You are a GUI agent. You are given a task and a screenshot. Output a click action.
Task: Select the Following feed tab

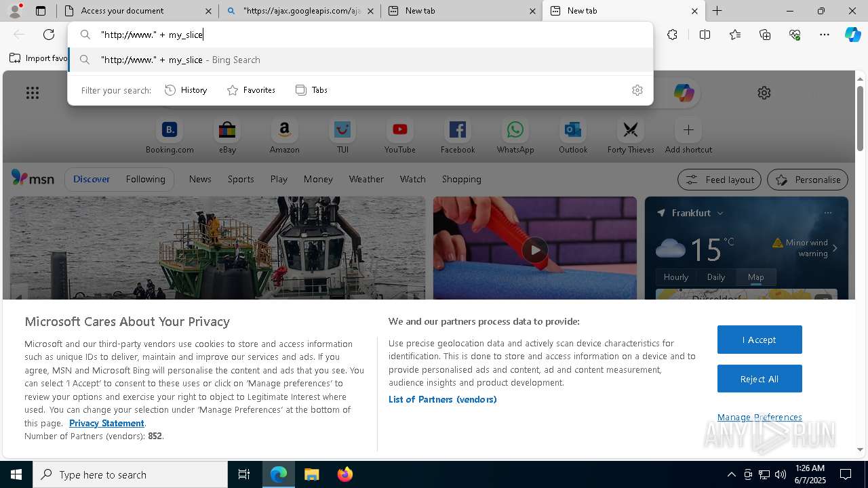[x=145, y=179]
